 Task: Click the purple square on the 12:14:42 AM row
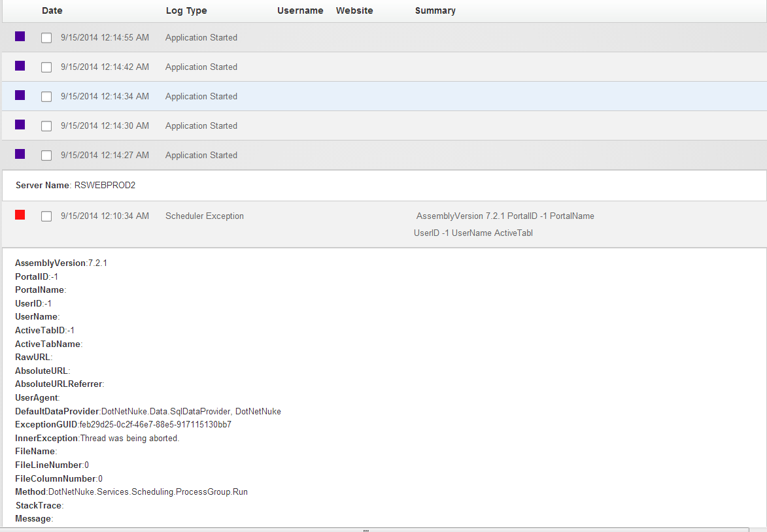pos(20,65)
